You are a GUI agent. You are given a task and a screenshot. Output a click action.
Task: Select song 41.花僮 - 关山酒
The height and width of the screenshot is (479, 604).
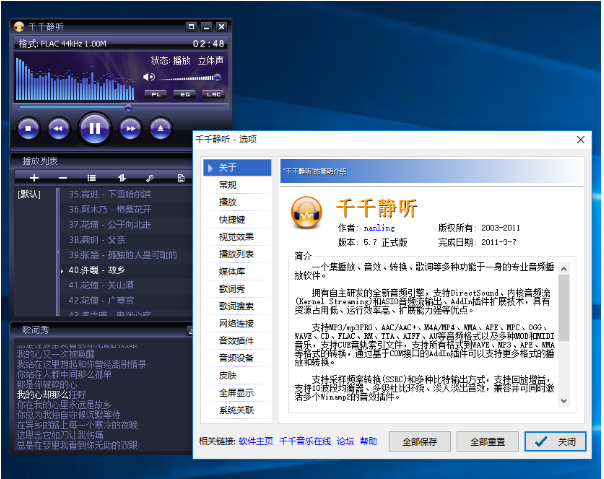click(127, 285)
